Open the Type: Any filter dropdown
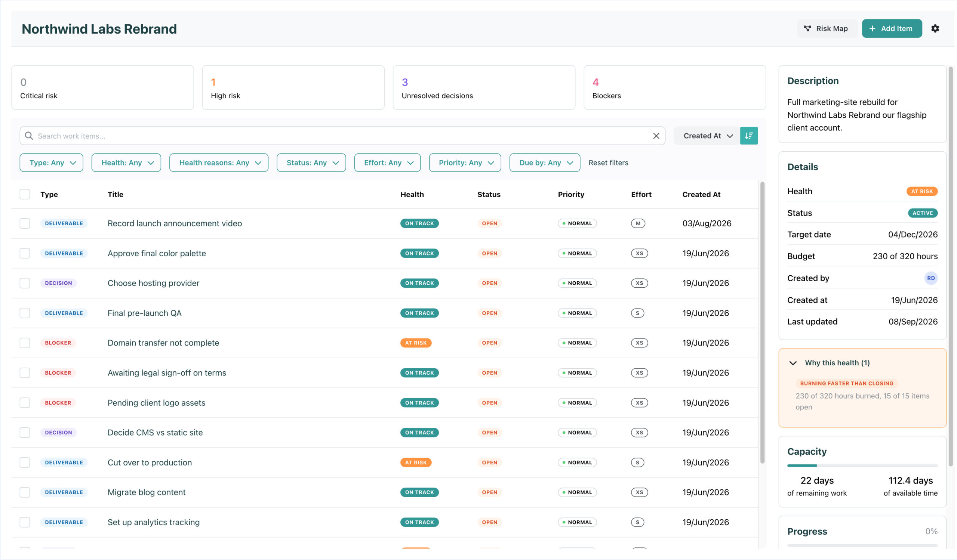The width and height of the screenshot is (957, 560). point(51,163)
